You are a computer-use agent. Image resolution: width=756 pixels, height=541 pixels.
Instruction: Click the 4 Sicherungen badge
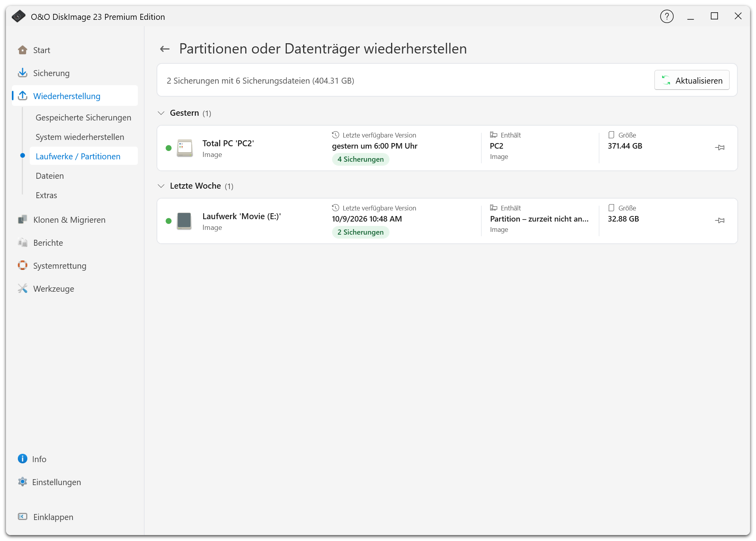[361, 159]
